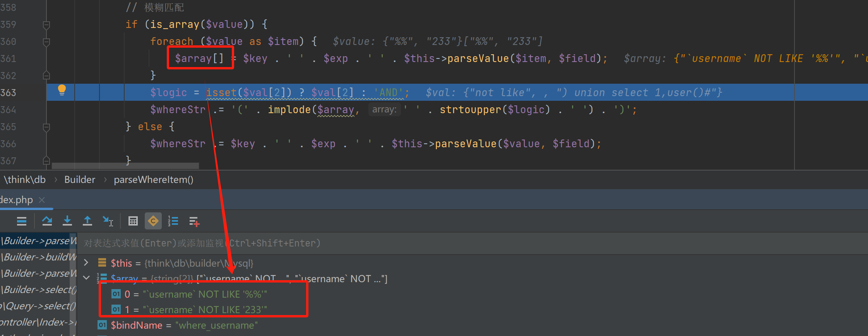This screenshot has width=868, height=336.
Task: Collapse the foreach fold marker on line 360
Action: click(x=46, y=41)
